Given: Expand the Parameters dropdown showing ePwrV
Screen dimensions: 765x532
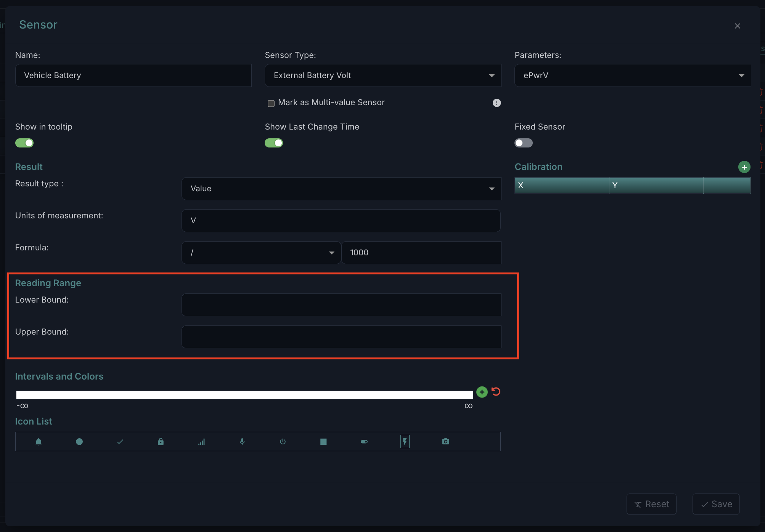Looking at the screenshot, I should [633, 75].
